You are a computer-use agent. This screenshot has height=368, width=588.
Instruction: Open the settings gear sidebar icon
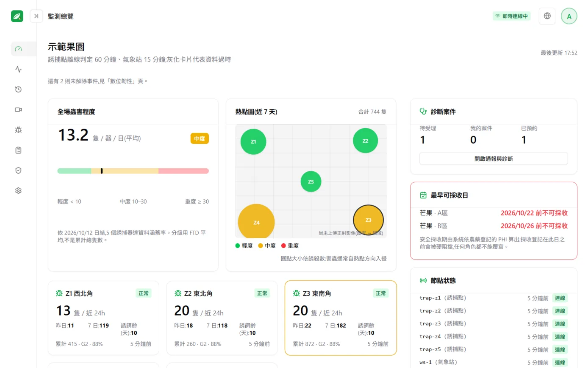pyautogui.click(x=18, y=191)
